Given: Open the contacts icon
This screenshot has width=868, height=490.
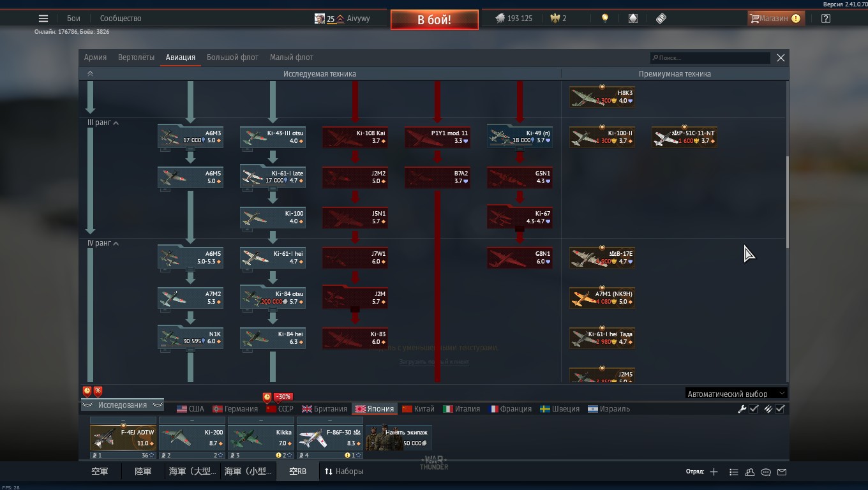Looking at the screenshot, I should pos(750,472).
